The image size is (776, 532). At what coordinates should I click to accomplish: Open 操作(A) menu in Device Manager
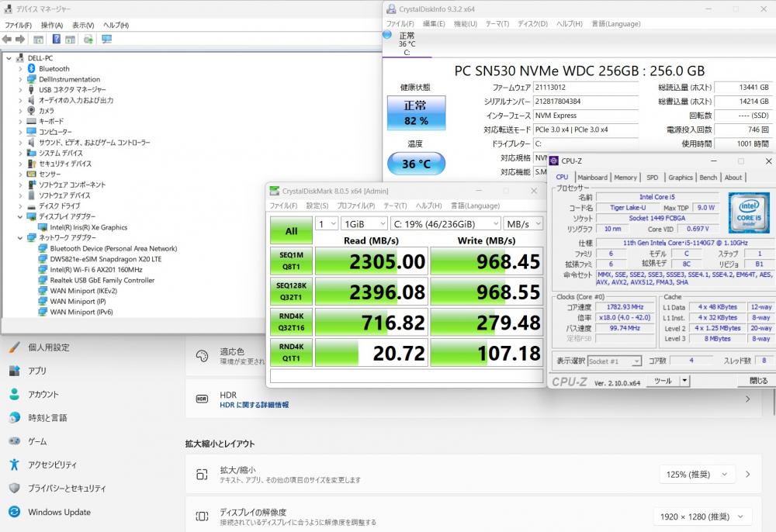(x=52, y=26)
